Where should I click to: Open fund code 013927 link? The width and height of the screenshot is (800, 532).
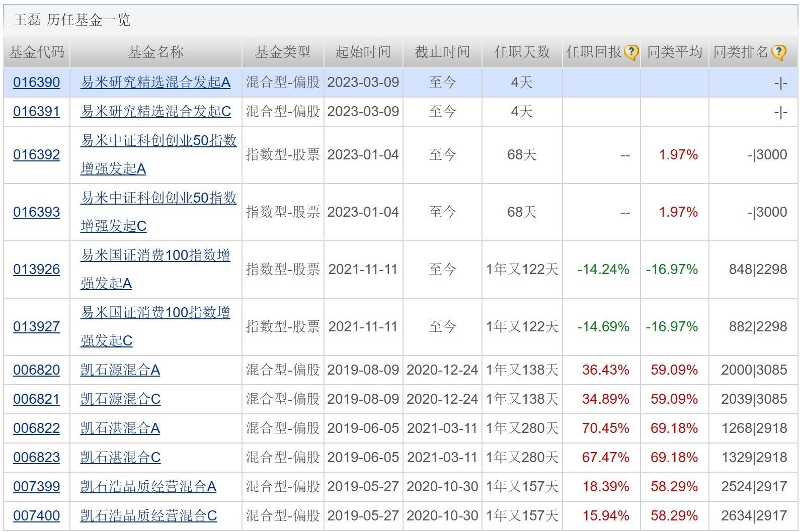tap(37, 327)
